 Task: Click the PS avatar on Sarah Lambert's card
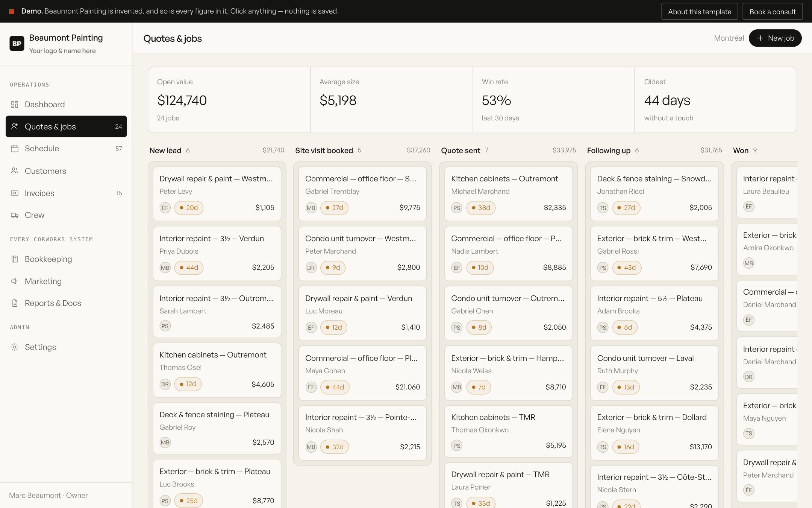165,326
